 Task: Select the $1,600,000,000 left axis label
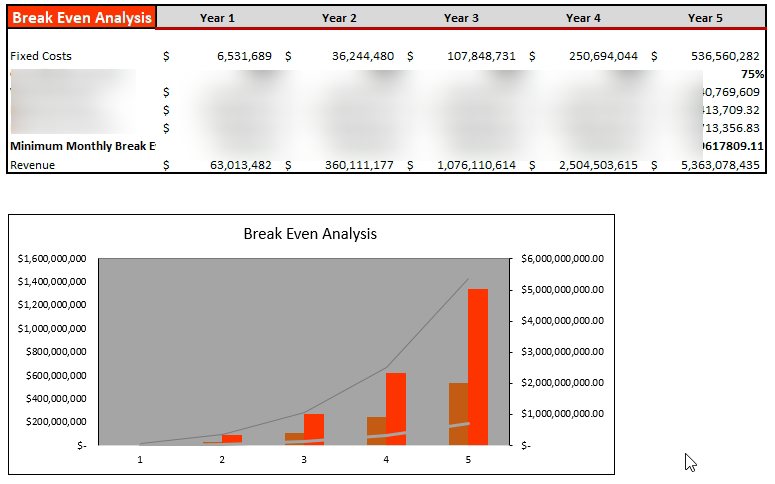pyautogui.click(x=52, y=259)
